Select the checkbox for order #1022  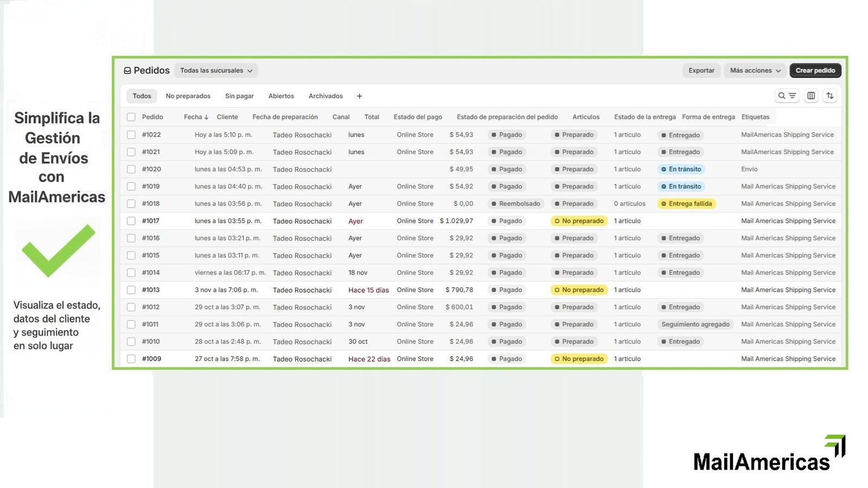coord(131,134)
